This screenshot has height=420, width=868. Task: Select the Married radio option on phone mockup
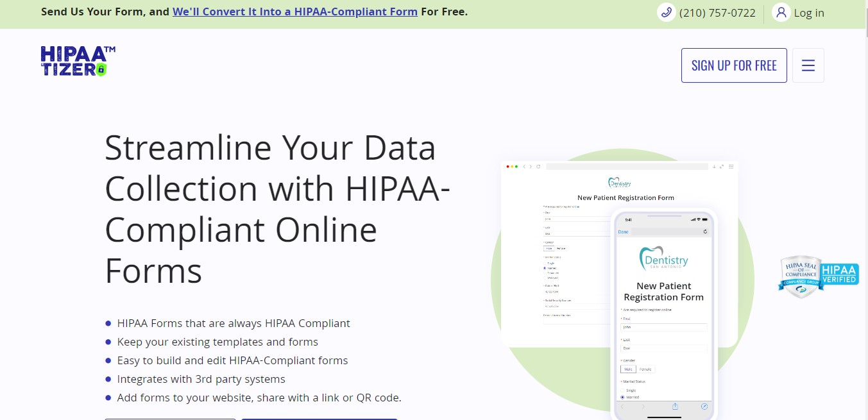[622, 397]
